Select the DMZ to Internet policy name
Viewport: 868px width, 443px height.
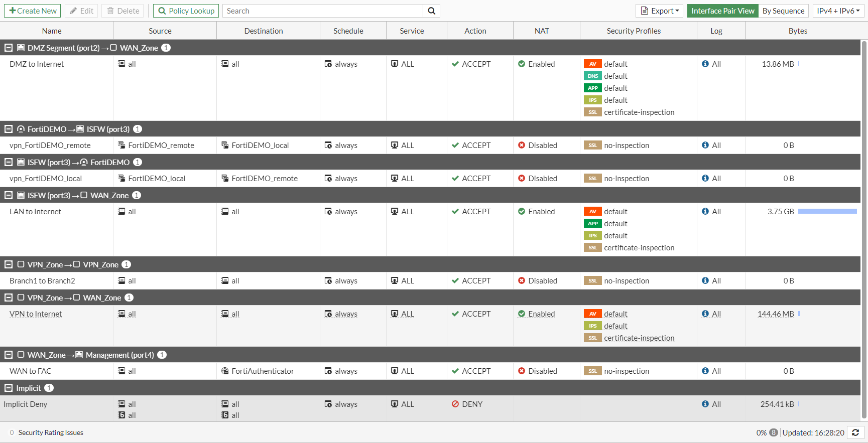(x=37, y=64)
